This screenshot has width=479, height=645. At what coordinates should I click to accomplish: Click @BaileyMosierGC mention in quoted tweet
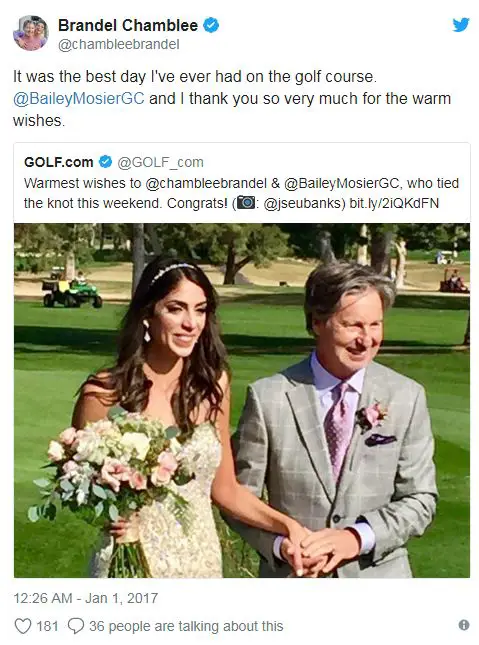click(x=342, y=183)
